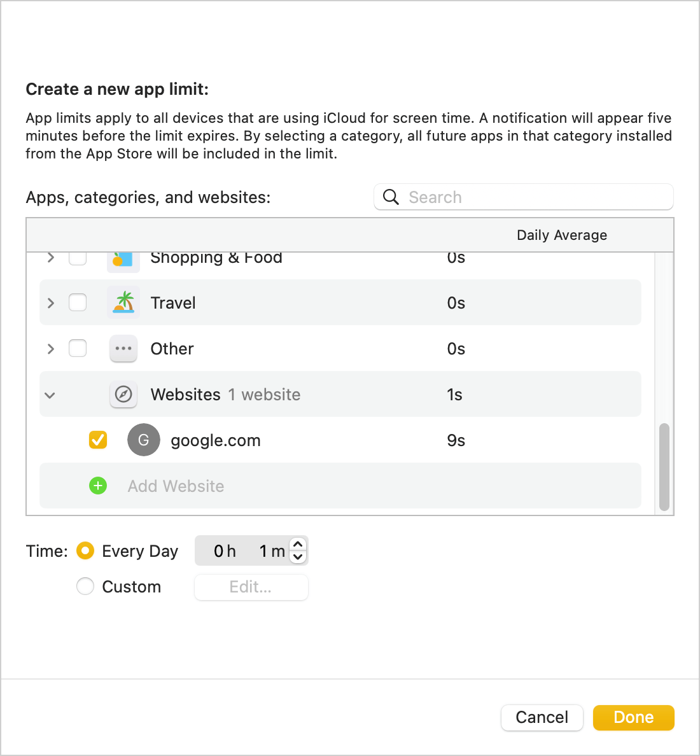Expand the Travel category

[x=50, y=302]
